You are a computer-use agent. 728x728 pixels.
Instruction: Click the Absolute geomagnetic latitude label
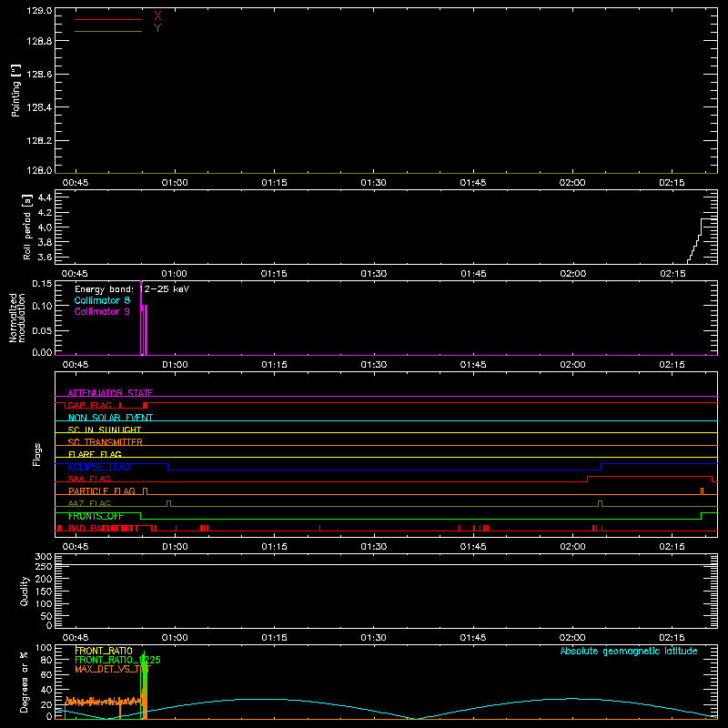point(629,651)
